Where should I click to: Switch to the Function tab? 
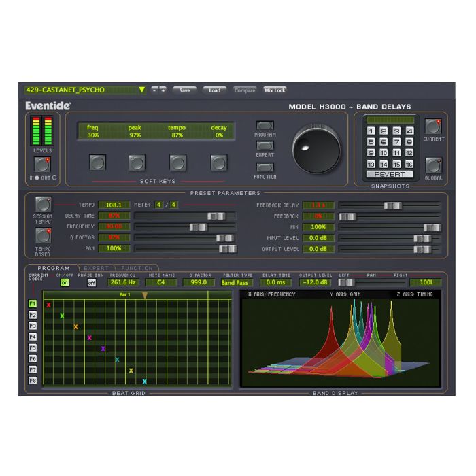[x=137, y=269]
